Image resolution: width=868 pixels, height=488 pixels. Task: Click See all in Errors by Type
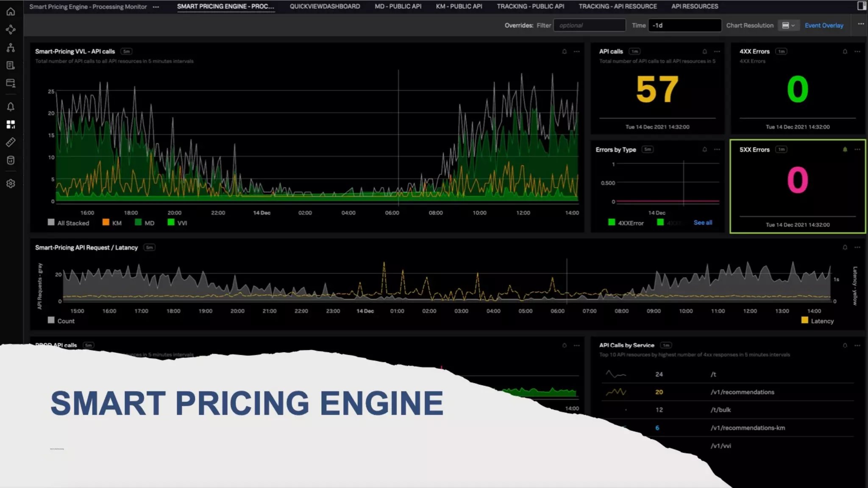pos(702,222)
